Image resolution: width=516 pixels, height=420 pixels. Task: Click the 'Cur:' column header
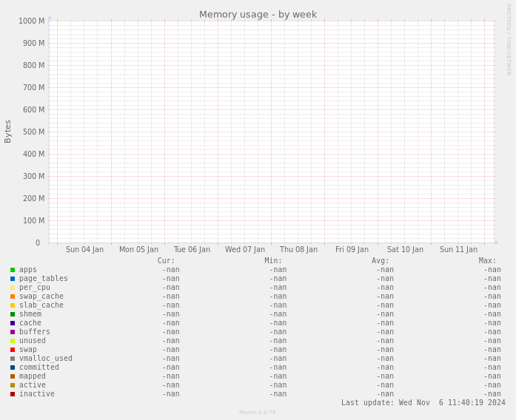point(166,260)
